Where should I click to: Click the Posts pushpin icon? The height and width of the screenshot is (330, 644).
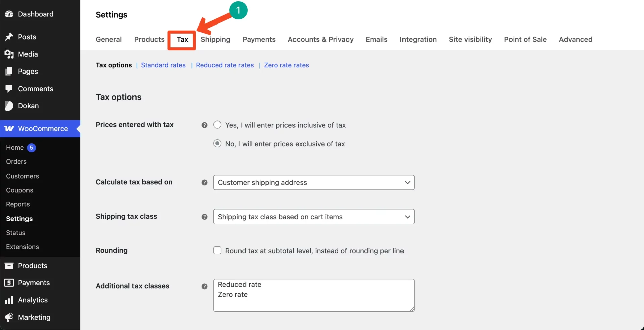click(x=9, y=37)
